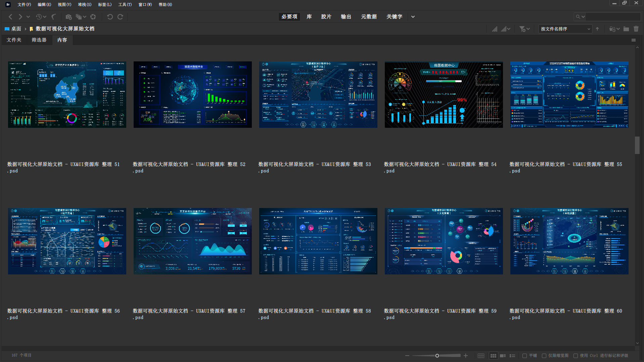The width and height of the screenshot is (644, 362).
Task: Create a new folder
Action: coord(626,29)
